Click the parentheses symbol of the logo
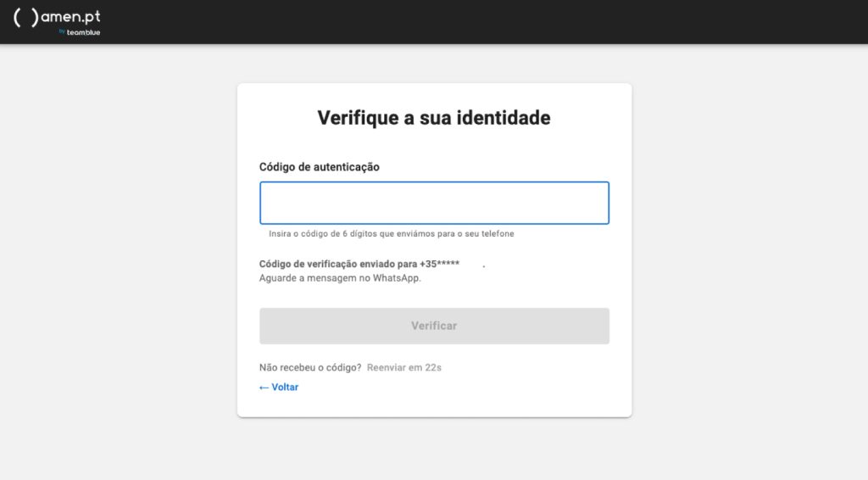 (25, 18)
